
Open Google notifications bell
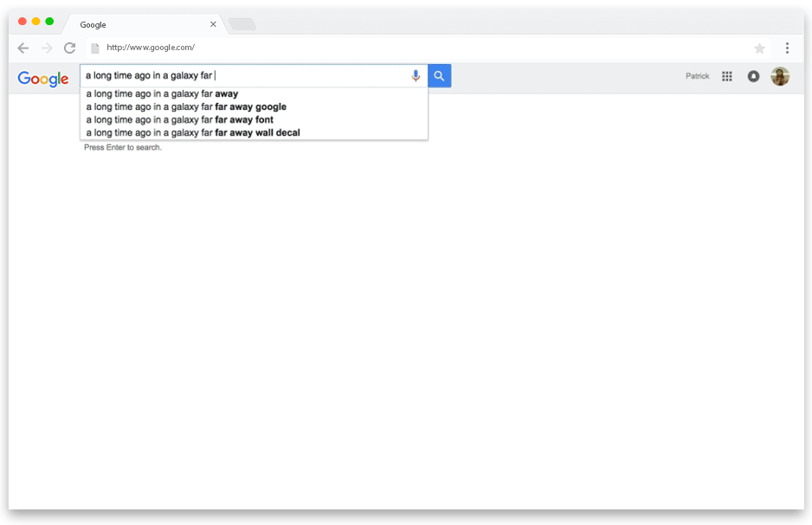point(753,76)
